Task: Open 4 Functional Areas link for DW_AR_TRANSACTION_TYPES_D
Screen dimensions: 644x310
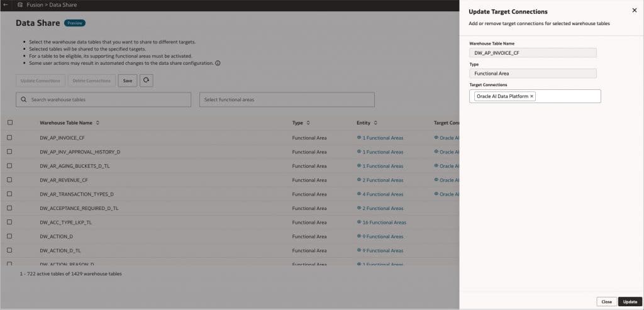Action: [x=383, y=194]
